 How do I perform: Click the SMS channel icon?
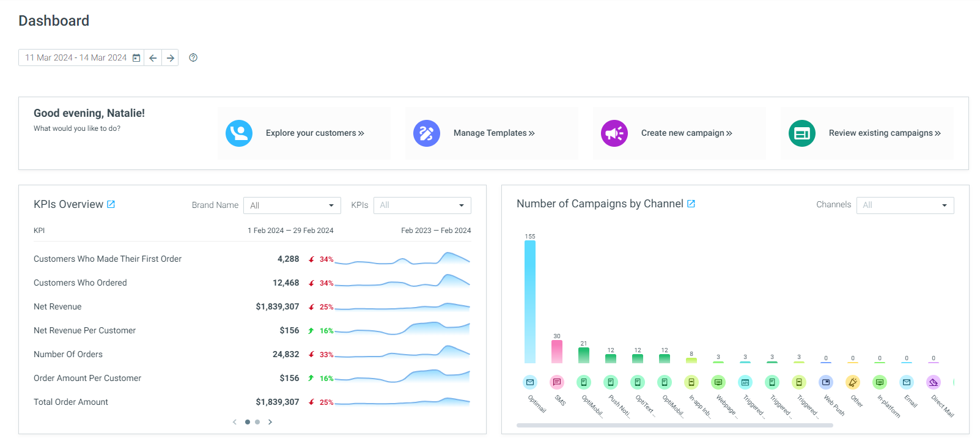click(557, 382)
